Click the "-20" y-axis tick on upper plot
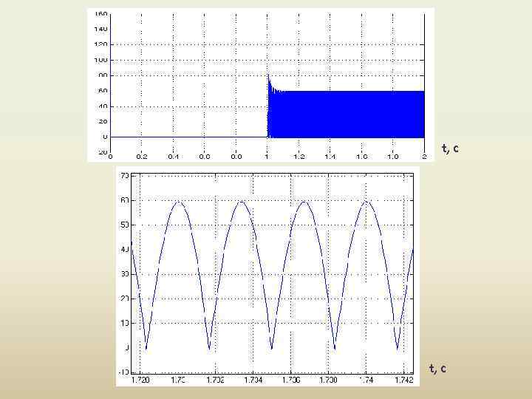Viewport: 532px width, 399px height. tap(103, 152)
